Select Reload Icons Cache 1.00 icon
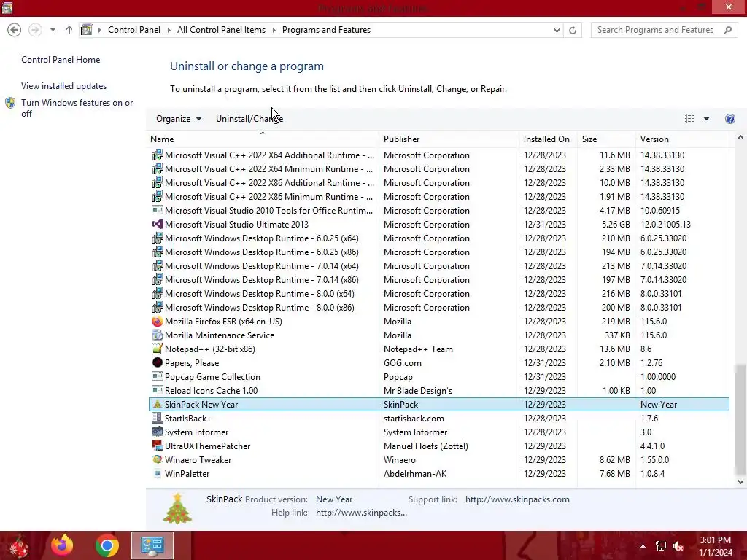The width and height of the screenshot is (747, 560). 158,390
